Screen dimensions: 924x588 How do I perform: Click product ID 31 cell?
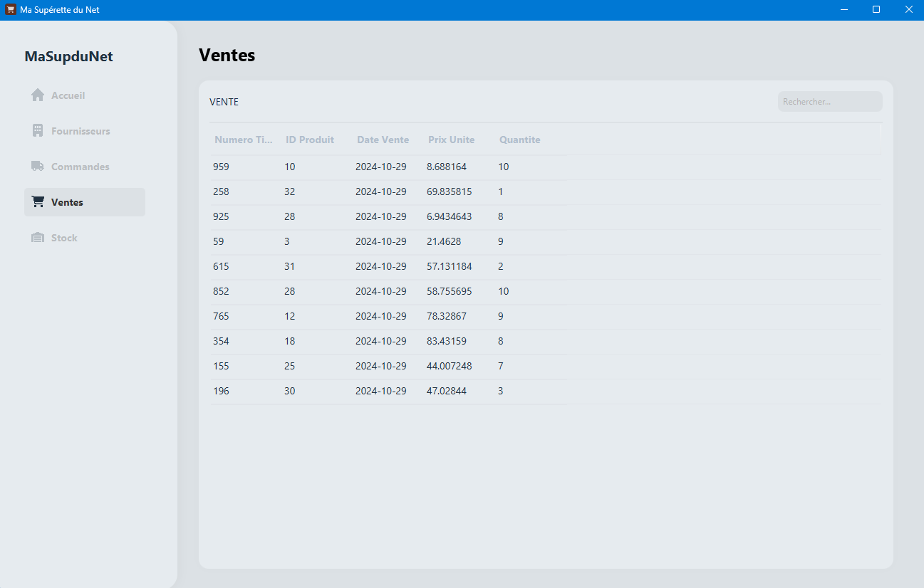coord(317,266)
